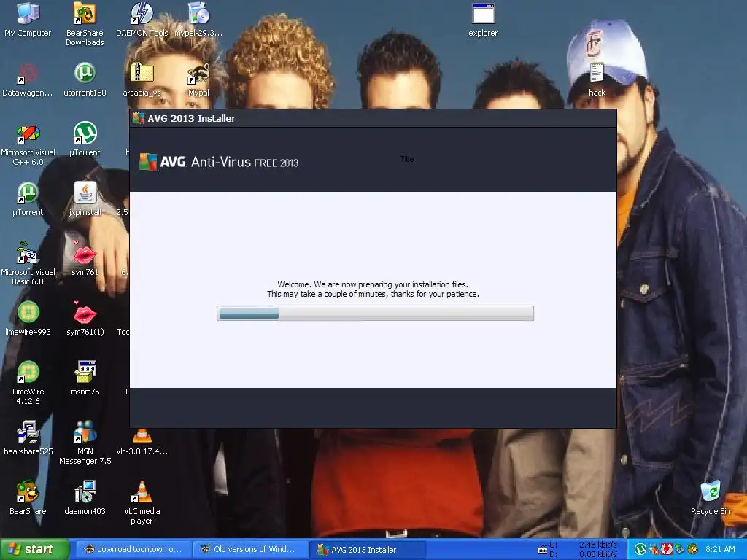Image resolution: width=747 pixels, height=560 pixels.
Task: Click the network speed meter keyboard icon
Action: [x=542, y=550]
